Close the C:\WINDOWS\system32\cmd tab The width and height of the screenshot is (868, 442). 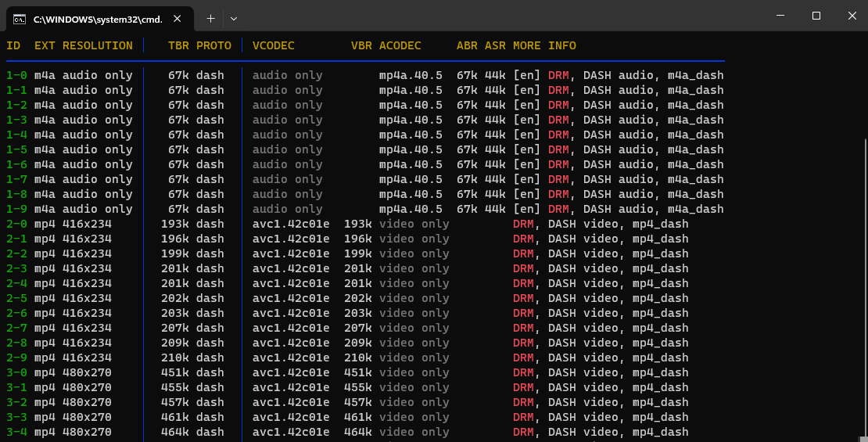click(181, 18)
